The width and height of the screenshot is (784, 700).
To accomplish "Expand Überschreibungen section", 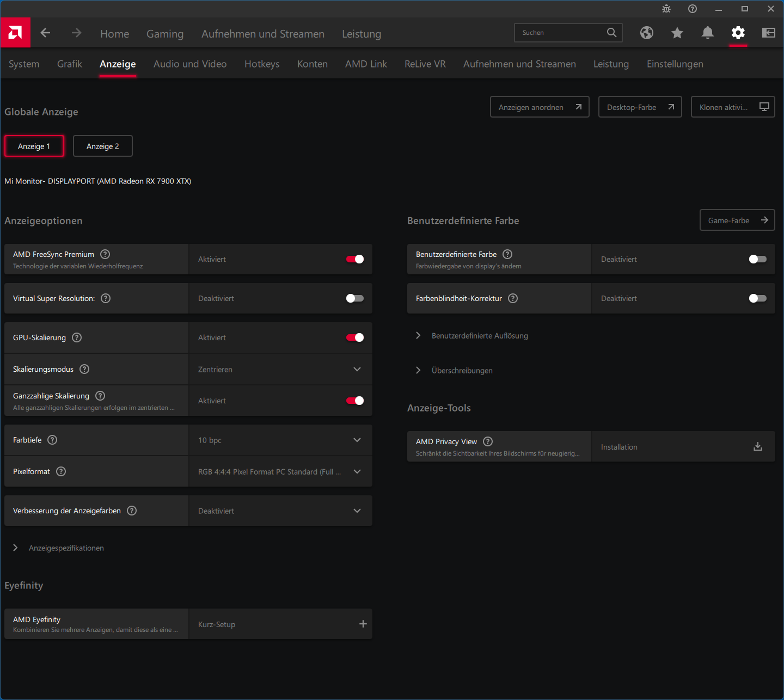I will (x=454, y=370).
